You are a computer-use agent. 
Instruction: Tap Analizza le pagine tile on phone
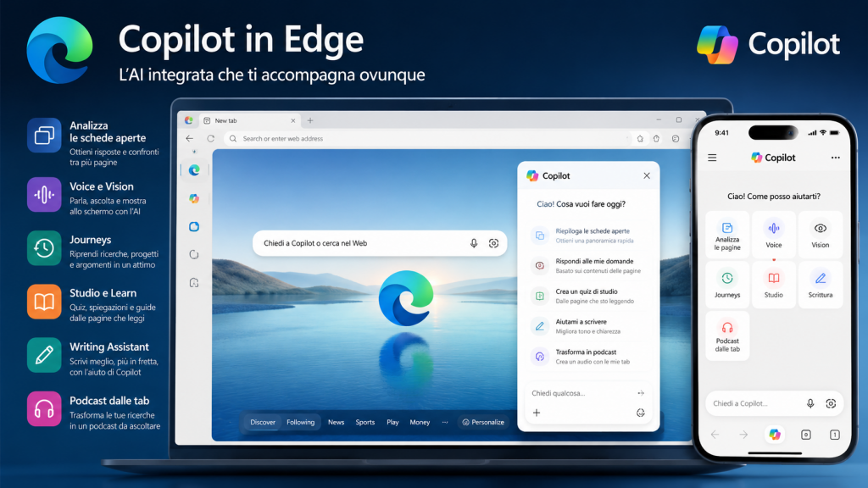(x=727, y=235)
